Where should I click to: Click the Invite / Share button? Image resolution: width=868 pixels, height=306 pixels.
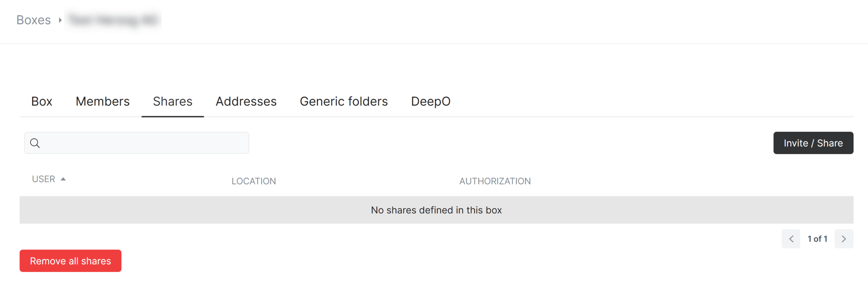(x=813, y=143)
